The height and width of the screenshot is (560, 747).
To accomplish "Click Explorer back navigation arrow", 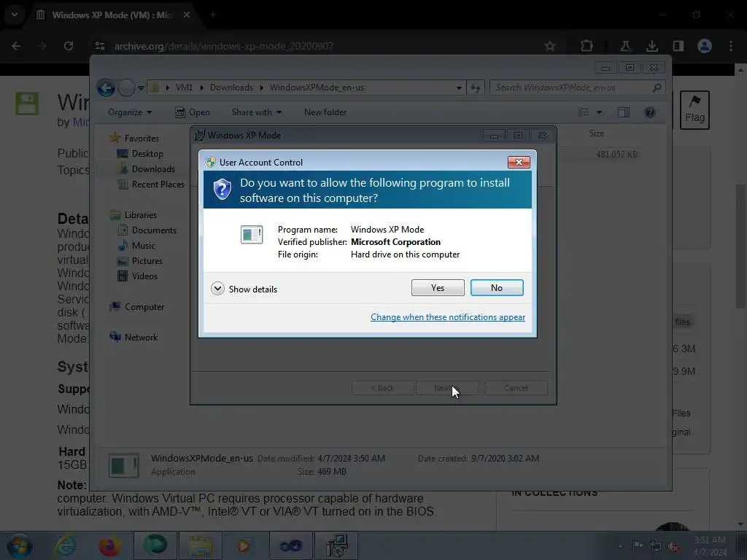I will click(x=106, y=87).
